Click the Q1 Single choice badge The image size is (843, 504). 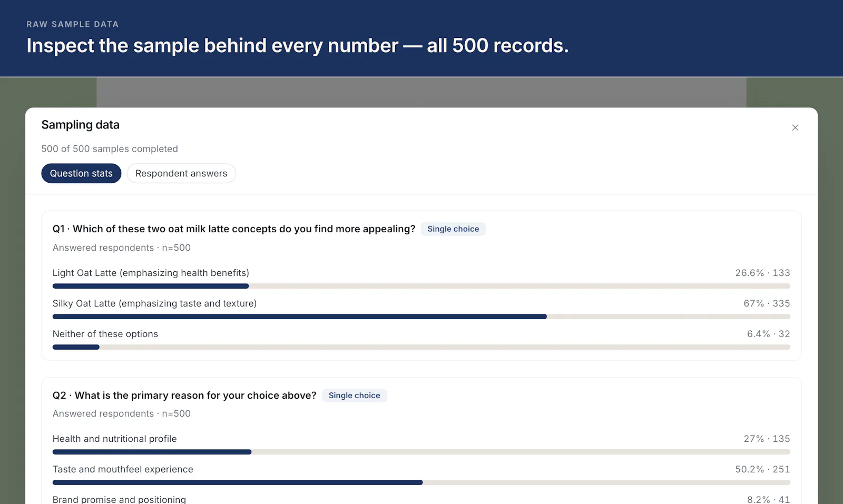pyautogui.click(x=453, y=229)
